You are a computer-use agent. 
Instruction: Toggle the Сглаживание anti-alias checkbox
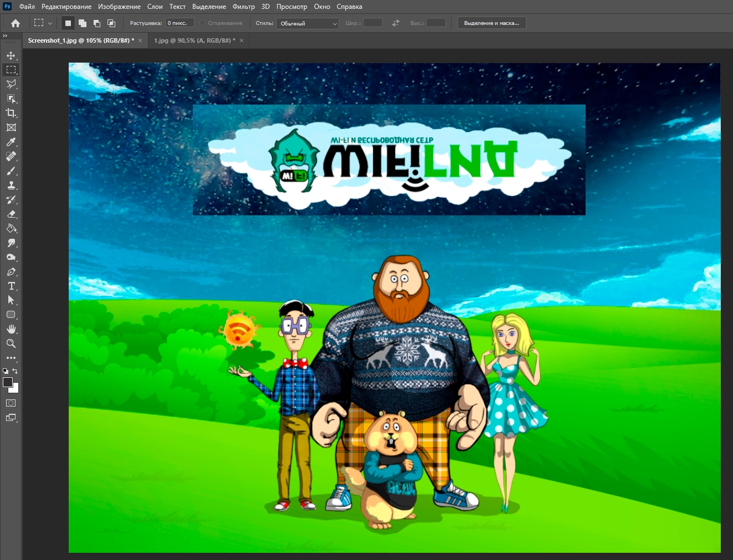(203, 23)
